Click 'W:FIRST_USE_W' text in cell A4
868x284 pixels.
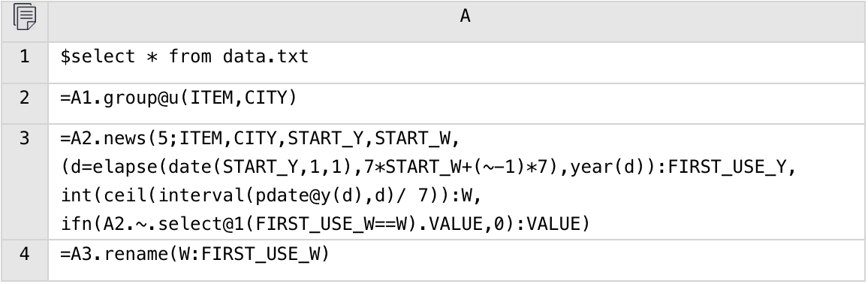(x=249, y=254)
